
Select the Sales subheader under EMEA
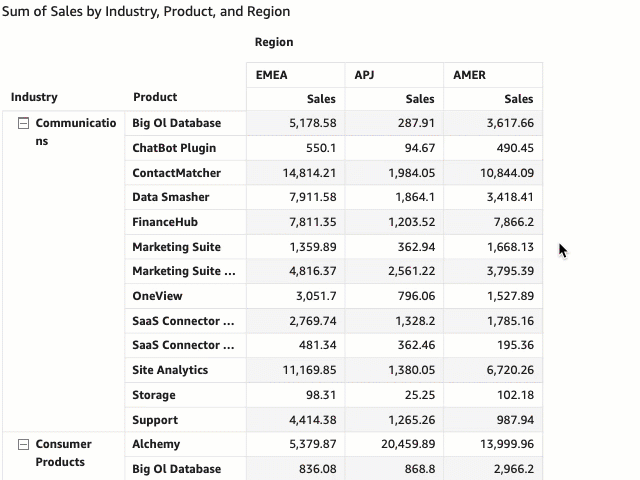321,99
